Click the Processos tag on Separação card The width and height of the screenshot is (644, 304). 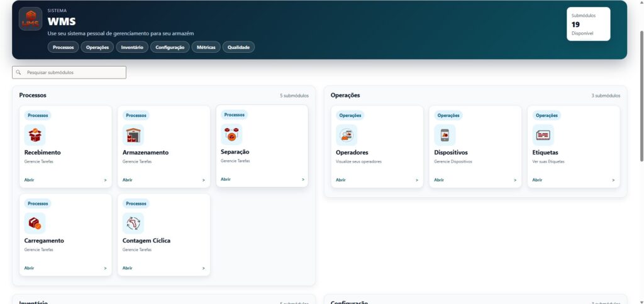[235, 115]
